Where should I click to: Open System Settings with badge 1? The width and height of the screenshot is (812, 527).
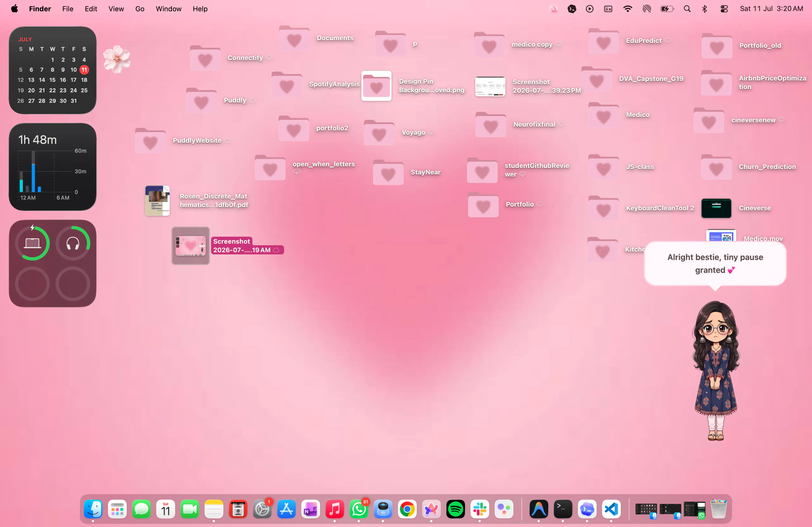point(262,509)
